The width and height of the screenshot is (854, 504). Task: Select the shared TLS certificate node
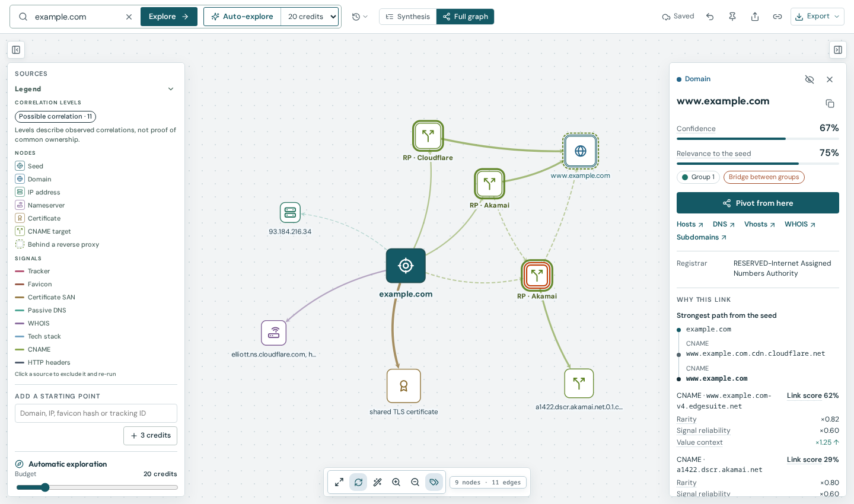pyautogui.click(x=404, y=386)
